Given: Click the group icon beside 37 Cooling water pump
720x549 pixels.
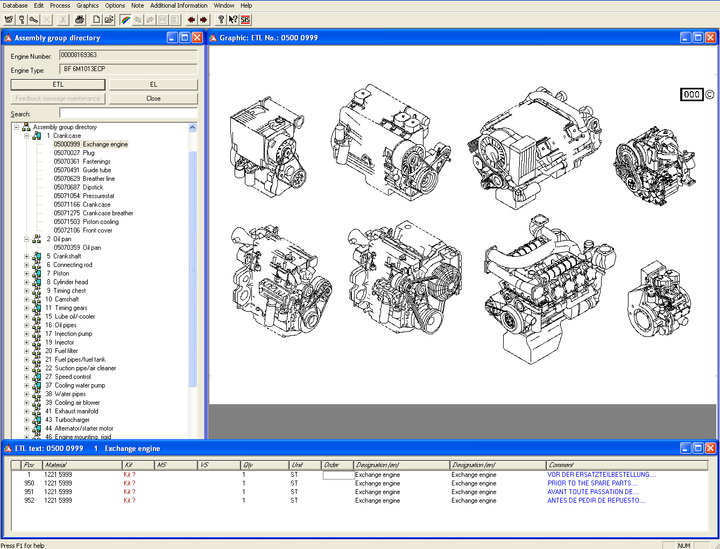Looking at the screenshot, I should click(x=36, y=386).
